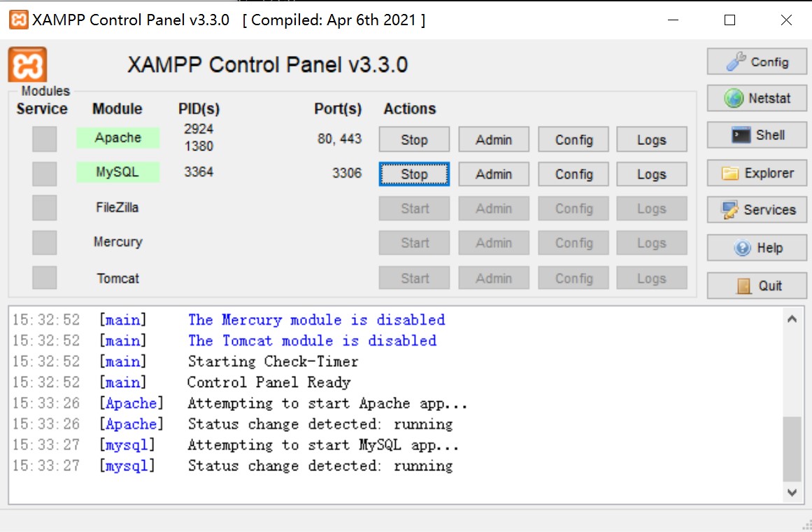Viewport: 812px width, 532px height.
Task: Open Admin for MySQL
Action: coord(494,174)
